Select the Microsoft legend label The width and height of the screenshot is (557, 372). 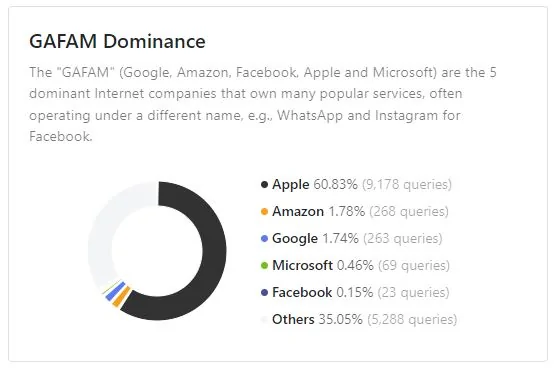pyautogui.click(x=302, y=265)
